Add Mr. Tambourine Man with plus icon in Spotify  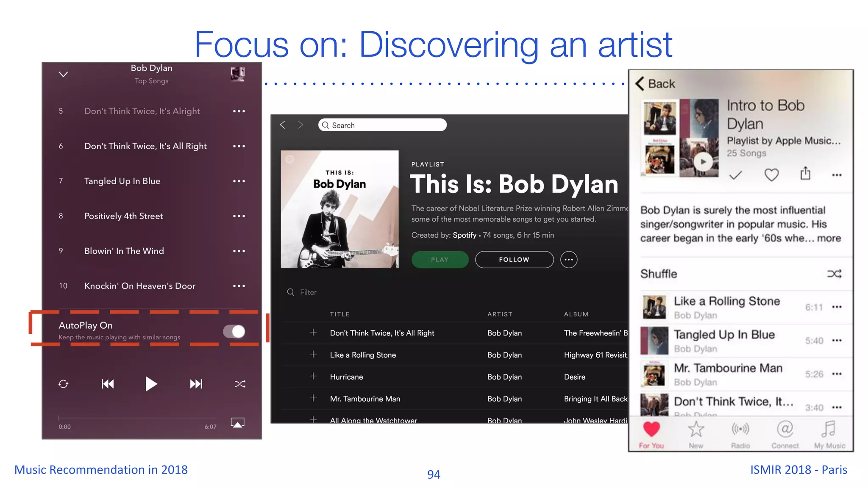[313, 399]
